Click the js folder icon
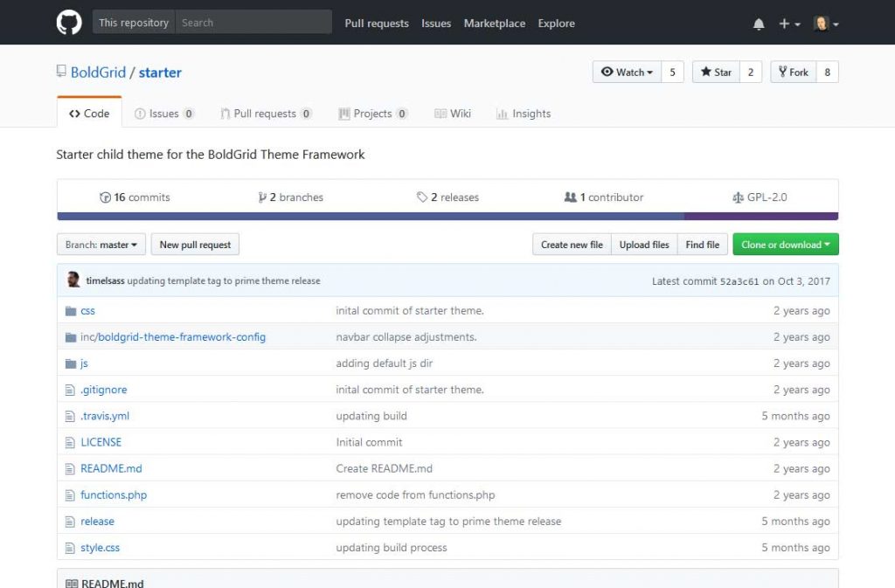 point(71,363)
